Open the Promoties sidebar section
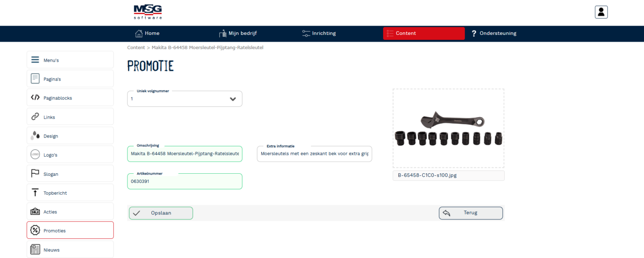Image resolution: width=644 pixels, height=258 pixels. pyautogui.click(x=70, y=230)
